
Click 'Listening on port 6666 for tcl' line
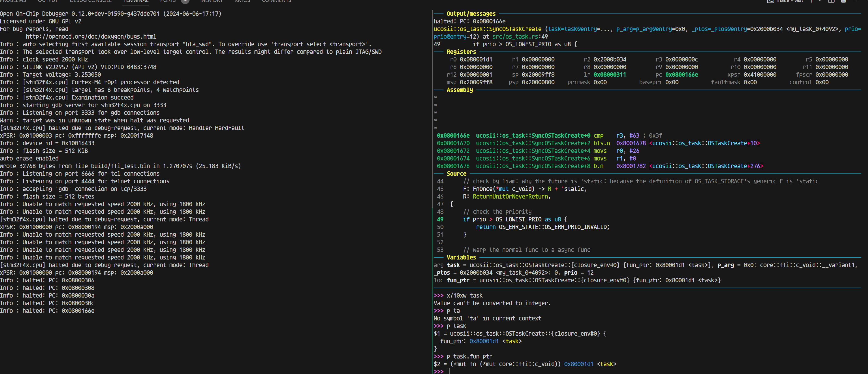click(80, 174)
